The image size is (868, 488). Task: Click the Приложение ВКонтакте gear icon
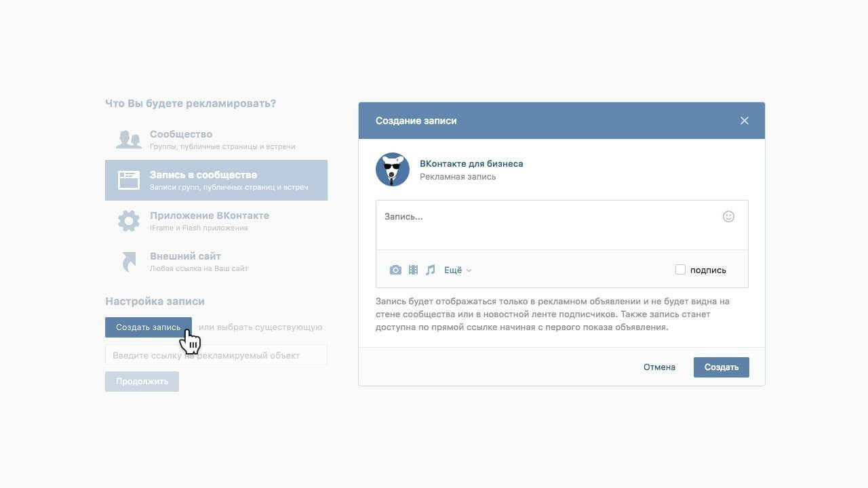[128, 221]
